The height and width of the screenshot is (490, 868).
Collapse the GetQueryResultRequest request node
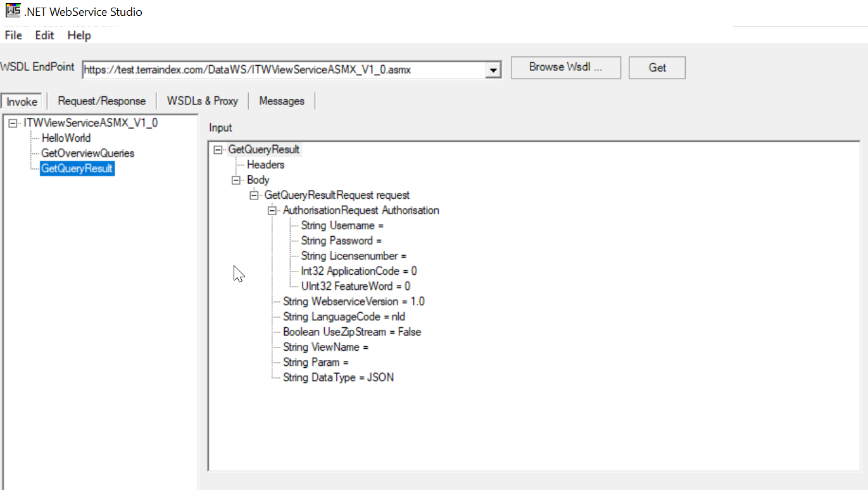[255, 196]
